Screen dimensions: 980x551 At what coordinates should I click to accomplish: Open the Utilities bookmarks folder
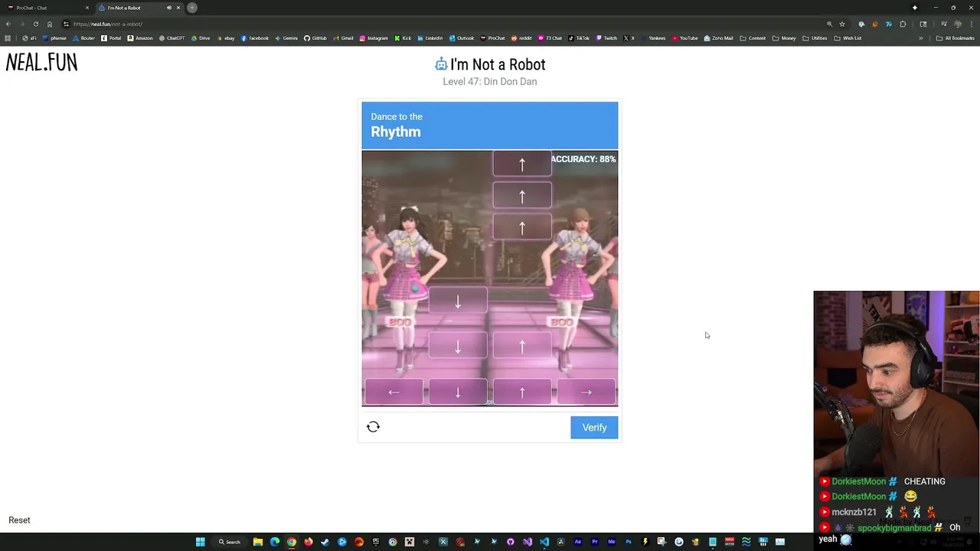(x=815, y=38)
